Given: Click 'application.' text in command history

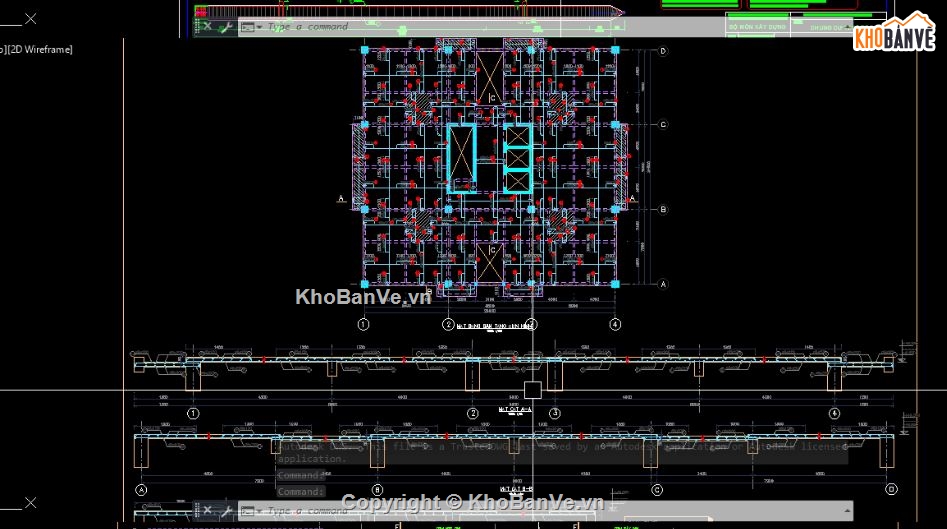Looking at the screenshot, I should 312,458.
